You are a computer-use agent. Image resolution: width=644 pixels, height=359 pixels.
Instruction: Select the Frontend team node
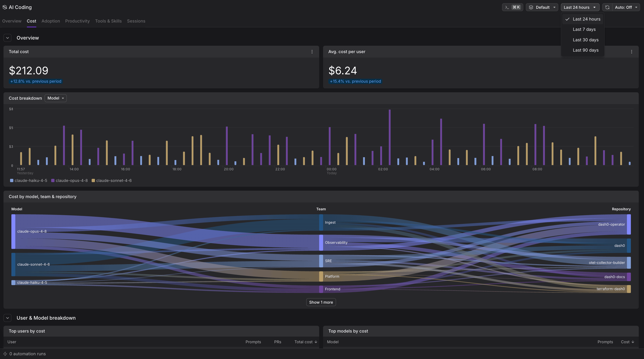(x=321, y=289)
